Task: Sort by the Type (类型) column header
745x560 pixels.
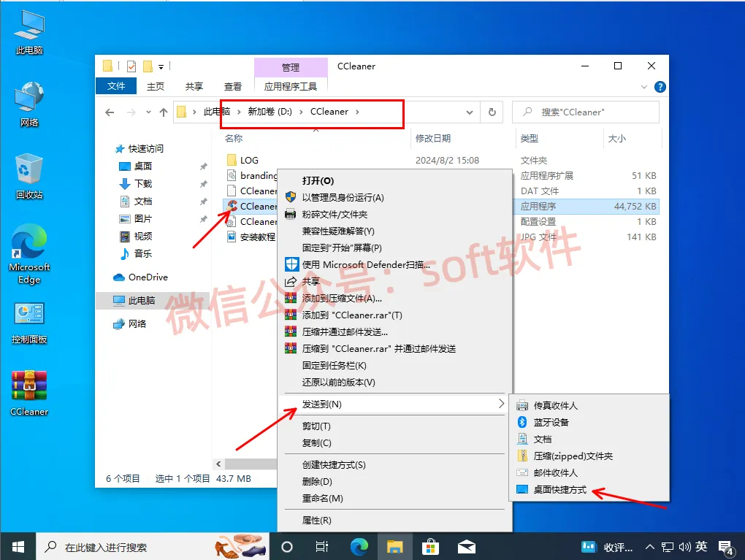Action: 529,138
